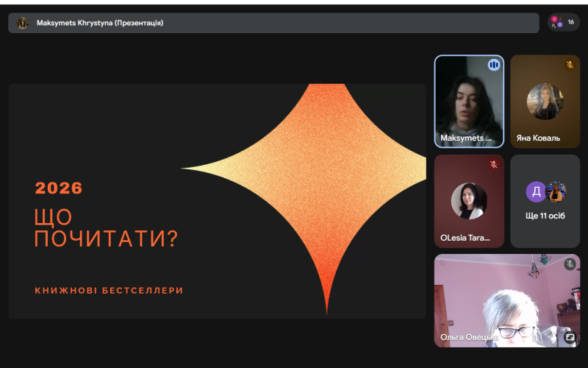The height and width of the screenshot is (368, 588).
Task: Click muted mic icon on Ольга Овецька video
Action: pyautogui.click(x=570, y=264)
